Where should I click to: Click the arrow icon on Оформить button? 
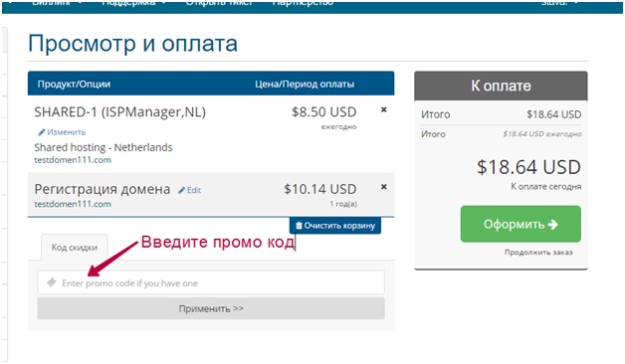point(552,224)
